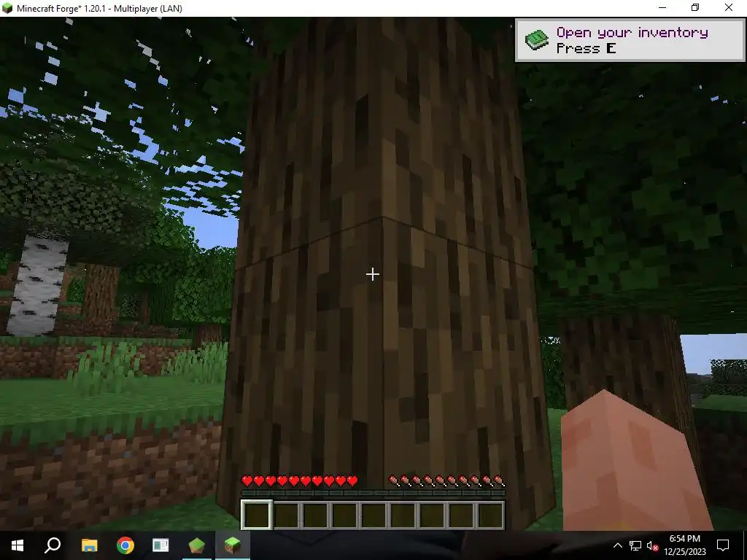Click the hunger drumsticks bar

(447, 481)
